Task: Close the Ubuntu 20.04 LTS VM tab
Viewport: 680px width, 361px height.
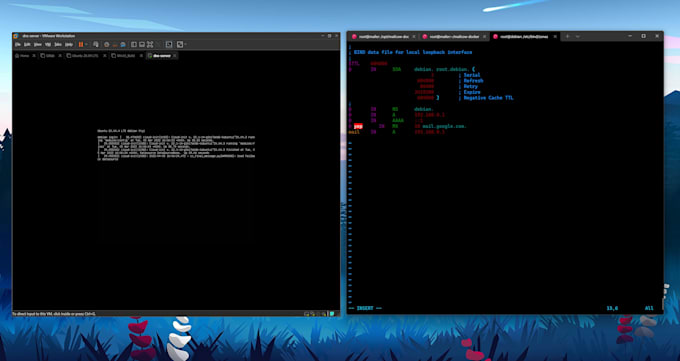Action: (105, 56)
